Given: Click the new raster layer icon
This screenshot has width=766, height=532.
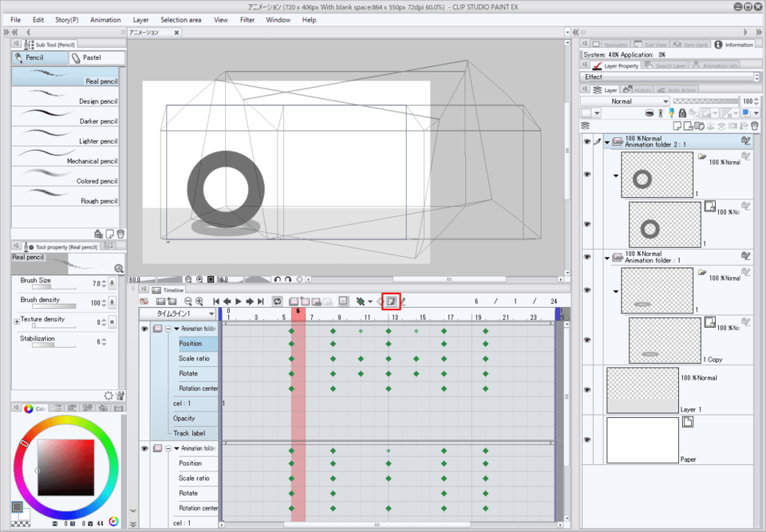Looking at the screenshot, I should [x=676, y=125].
